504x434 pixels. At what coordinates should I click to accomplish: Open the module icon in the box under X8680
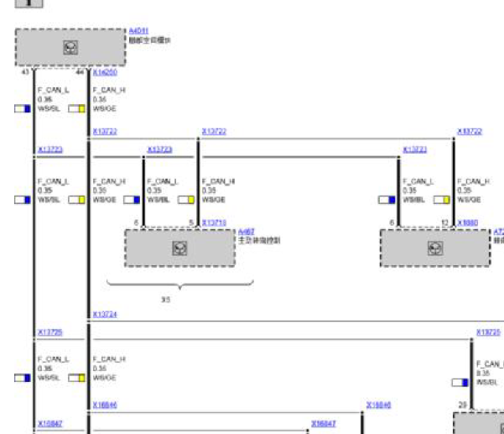[435, 248]
